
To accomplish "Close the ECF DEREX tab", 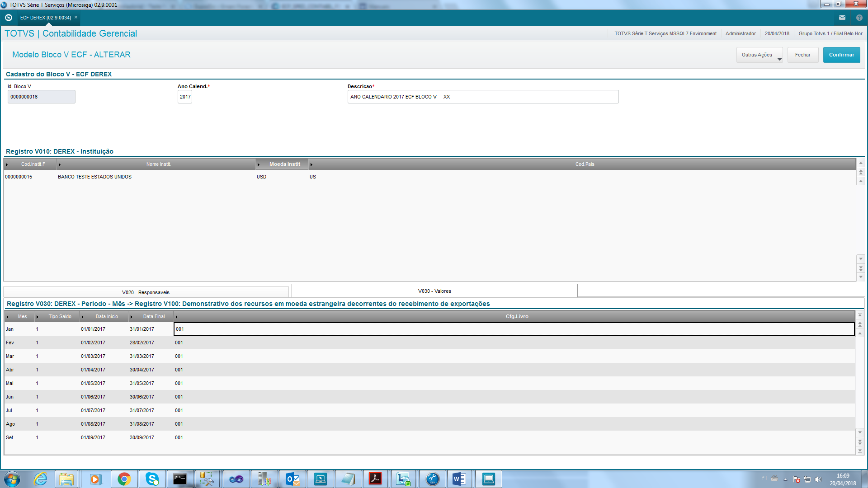I will coord(76,18).
